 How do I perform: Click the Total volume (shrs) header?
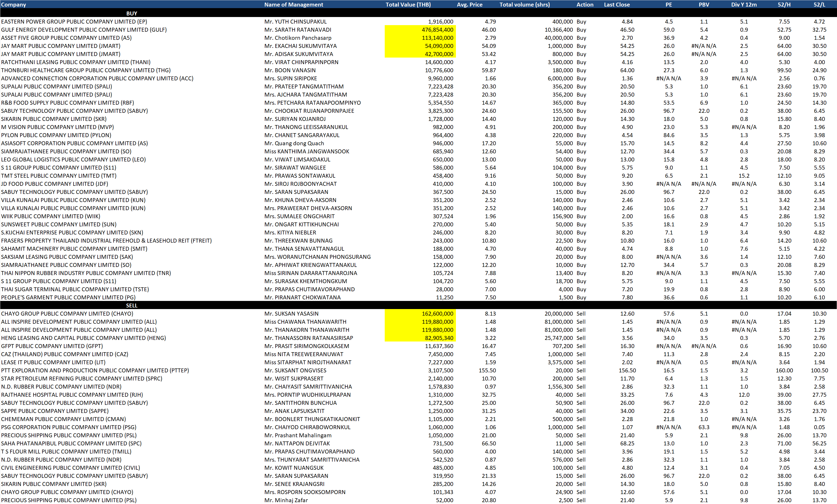(524, 4)
